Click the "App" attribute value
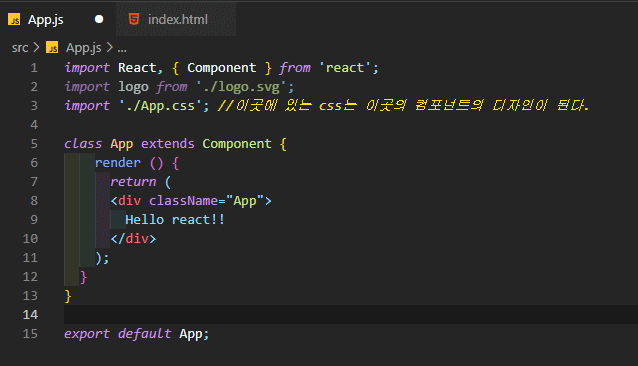Image resolution: width=638 pixels, height=366 pixels. pos(245,201)
